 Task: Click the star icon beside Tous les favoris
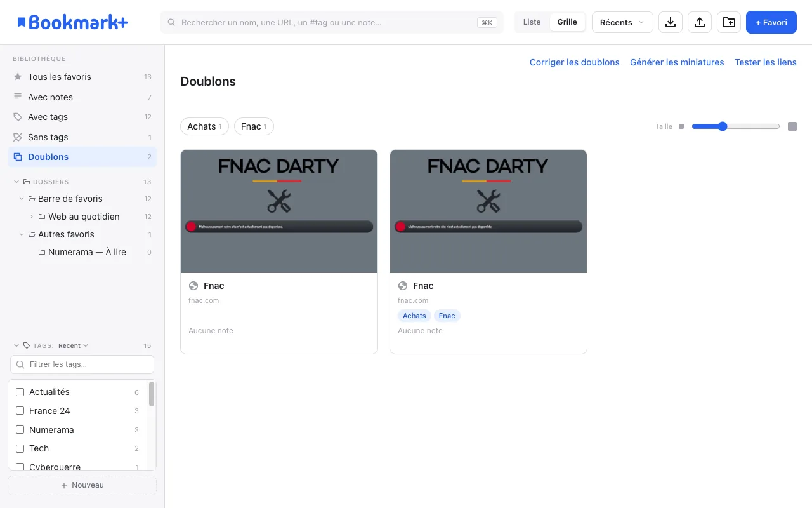tap(18, 77)
